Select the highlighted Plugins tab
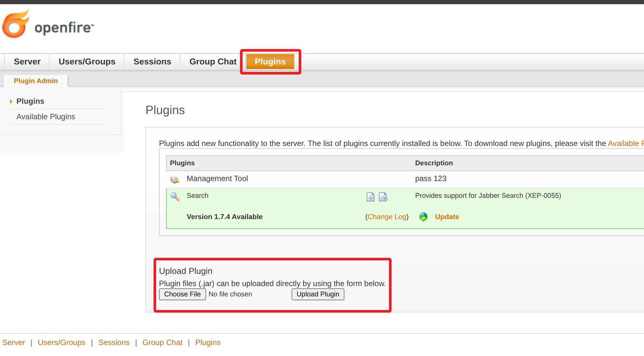This screenshot has width=644, height=356. click(x=270, y=62)
